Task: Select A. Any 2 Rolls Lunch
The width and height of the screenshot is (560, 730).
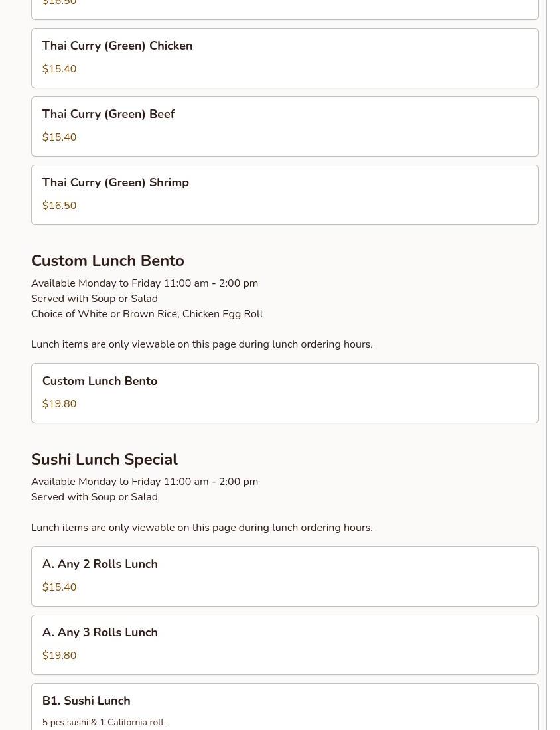Action: pyautogui.click(x=285, y=576)
